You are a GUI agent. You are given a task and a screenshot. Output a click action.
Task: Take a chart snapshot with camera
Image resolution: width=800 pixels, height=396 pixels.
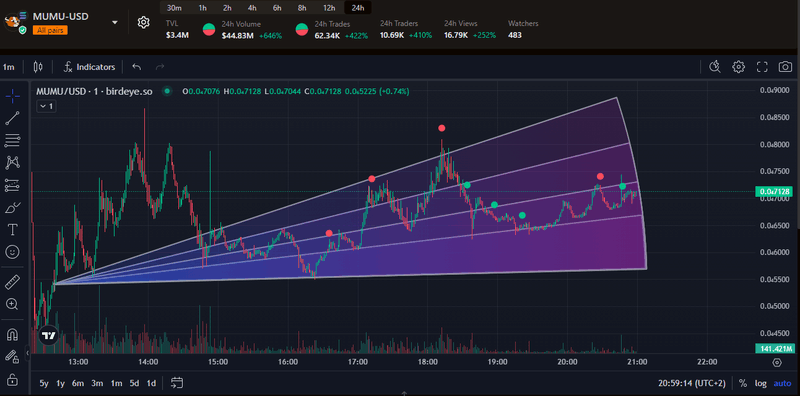click(785, 67)
